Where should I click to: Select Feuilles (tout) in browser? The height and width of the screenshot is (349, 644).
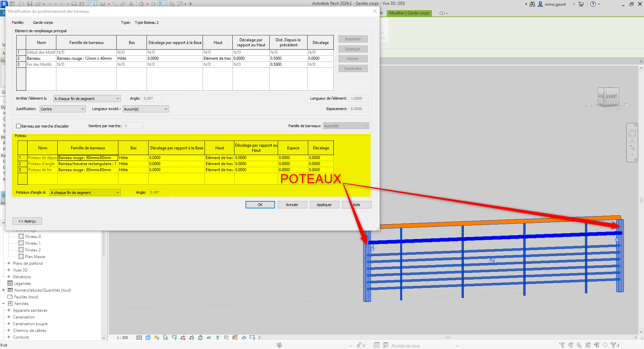click(x=26, y=297)
